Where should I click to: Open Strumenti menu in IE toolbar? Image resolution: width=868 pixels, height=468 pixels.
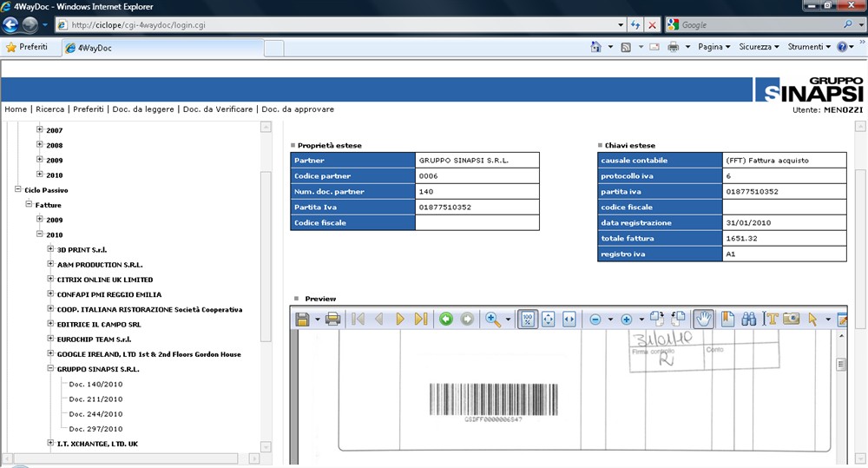click(x=809, y=47)
